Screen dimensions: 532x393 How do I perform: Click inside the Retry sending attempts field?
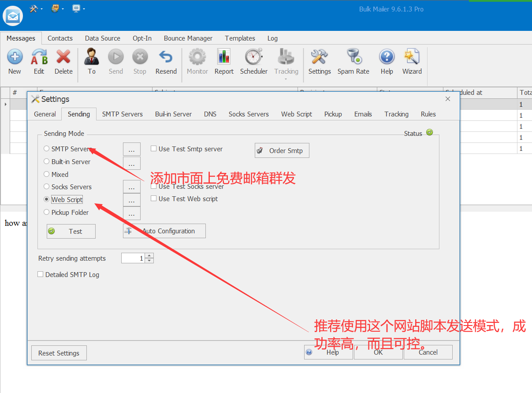click(134, 258)
